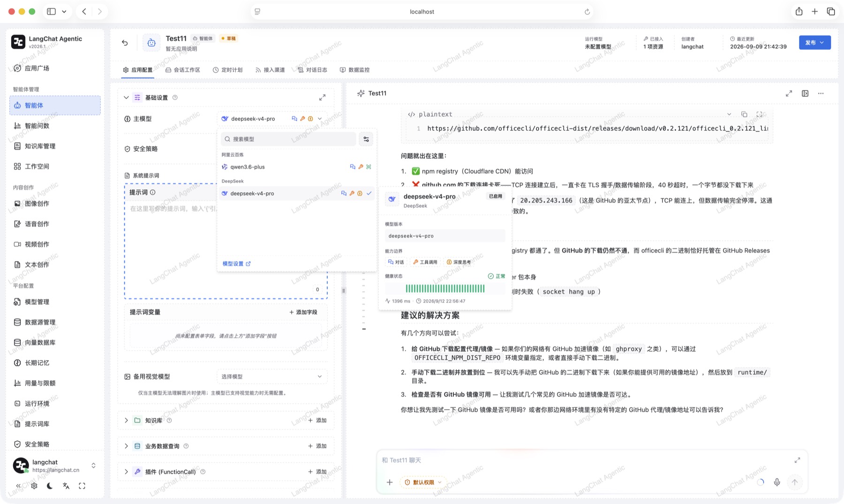
Task: Expand the 知识库 section
Action: [x=126, y=420]
